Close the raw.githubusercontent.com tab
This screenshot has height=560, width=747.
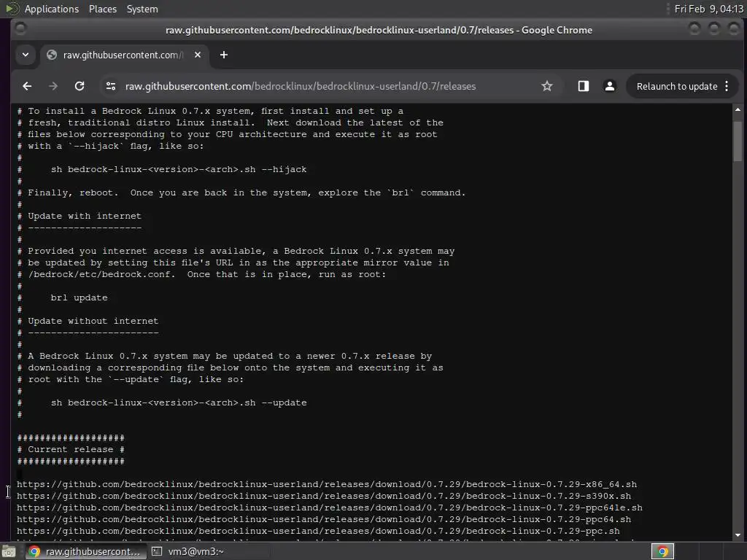tap(198, 55)
